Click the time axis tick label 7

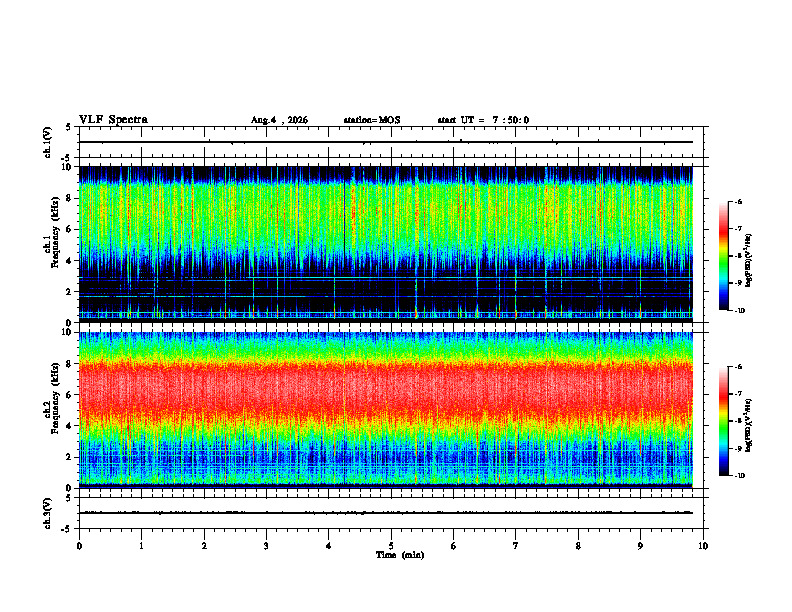click(516, 546)
